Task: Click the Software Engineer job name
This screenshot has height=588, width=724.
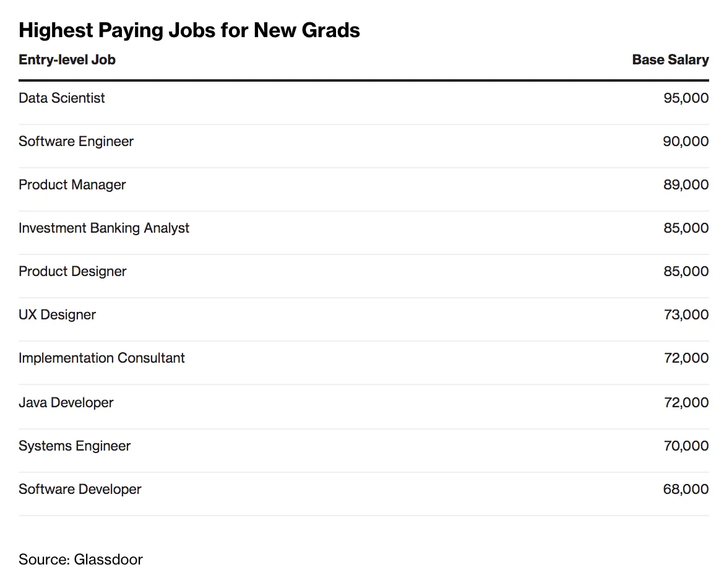Action: (76, 142)
